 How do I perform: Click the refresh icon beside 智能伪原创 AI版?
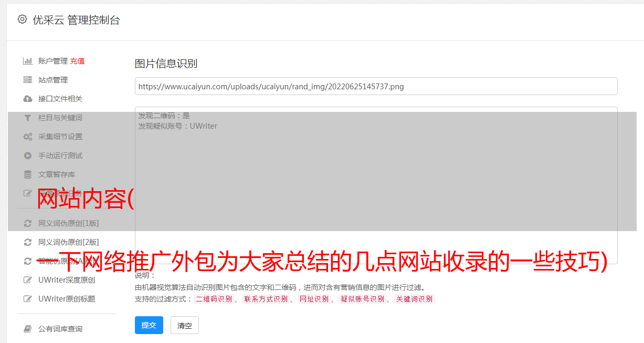coord(28,261)
